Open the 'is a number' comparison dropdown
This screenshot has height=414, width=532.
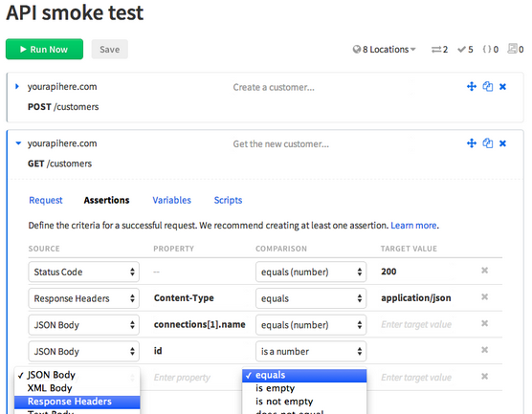pyautogui.click(x=311, y=351)
